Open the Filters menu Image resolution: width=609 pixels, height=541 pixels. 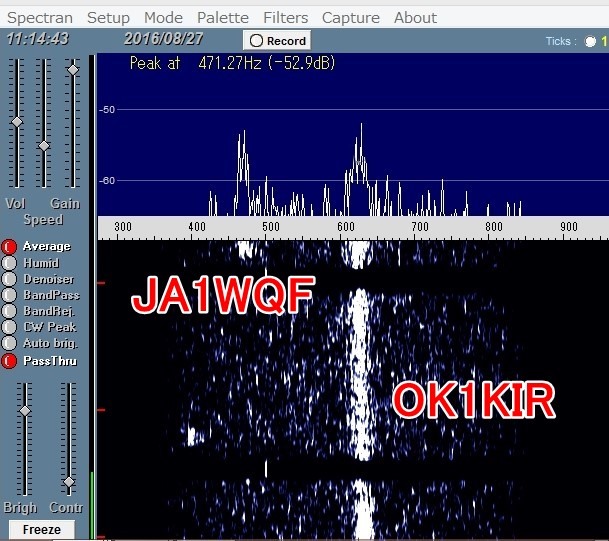click(285, 18)
